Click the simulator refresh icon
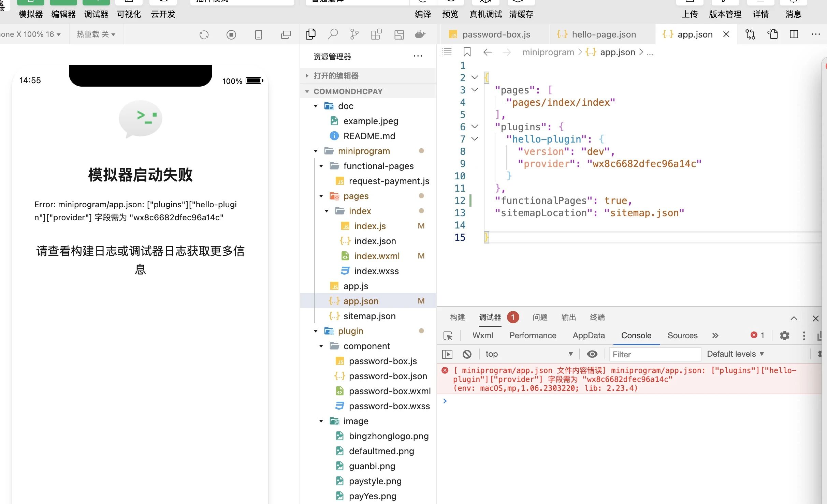The width and height of the screenshot is (827, 504). tap(204, 35)
